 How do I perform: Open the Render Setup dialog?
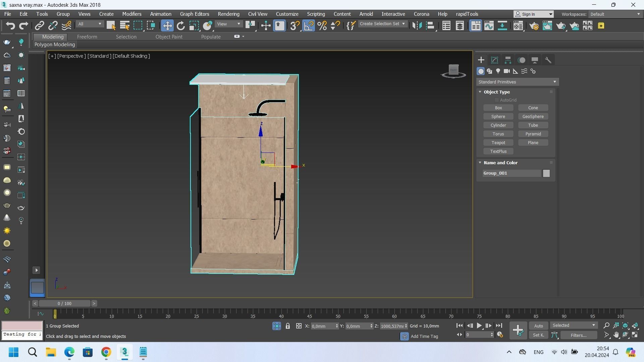[534, 26]
